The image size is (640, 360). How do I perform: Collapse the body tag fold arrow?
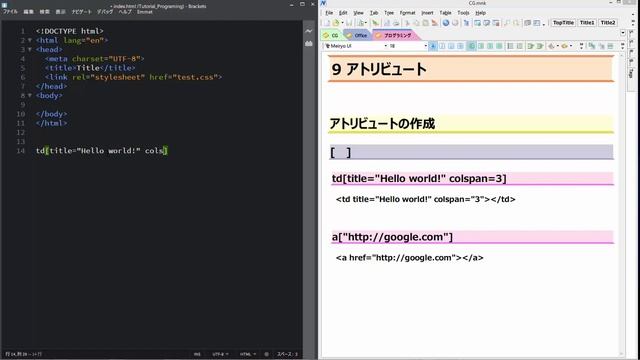30,96
